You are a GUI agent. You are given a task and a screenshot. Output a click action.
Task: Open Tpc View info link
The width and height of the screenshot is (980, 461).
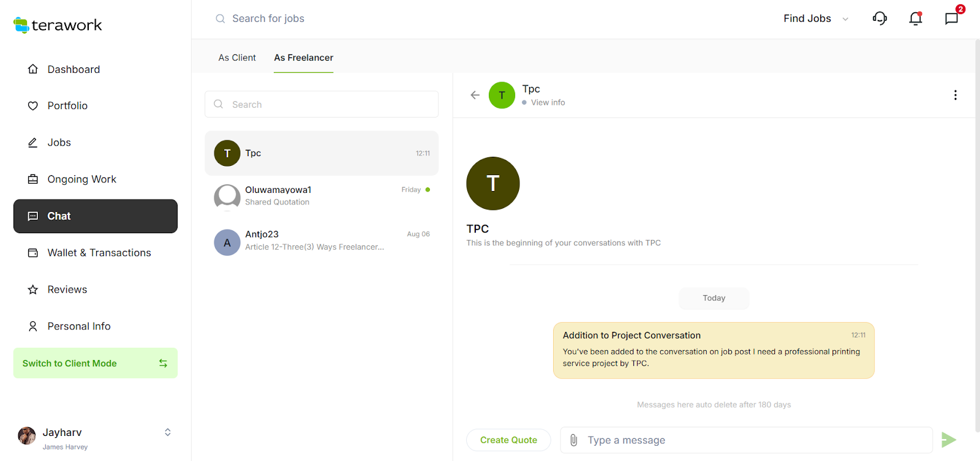[x=548, y=103]
